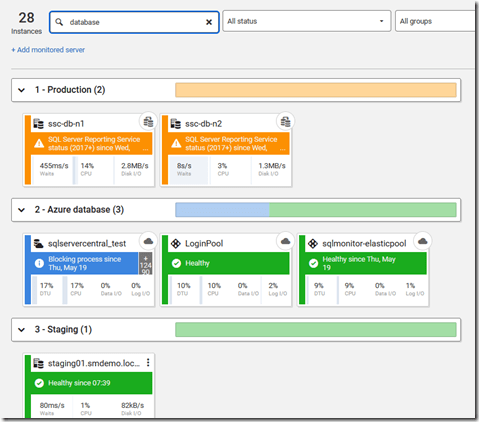Screen dimensions: 479x422
Task: Click the Staging green status bar
Action: click(x=316, y=330)
